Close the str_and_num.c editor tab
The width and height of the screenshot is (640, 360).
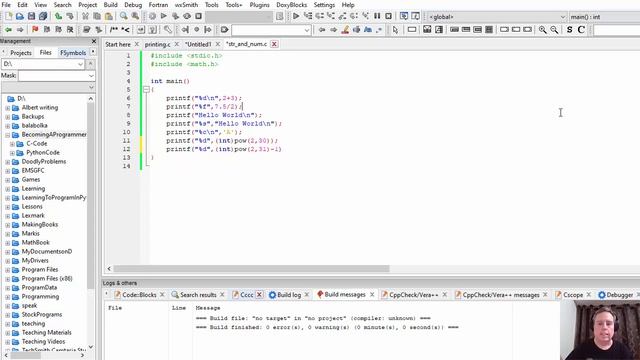[x=274, y=44]
